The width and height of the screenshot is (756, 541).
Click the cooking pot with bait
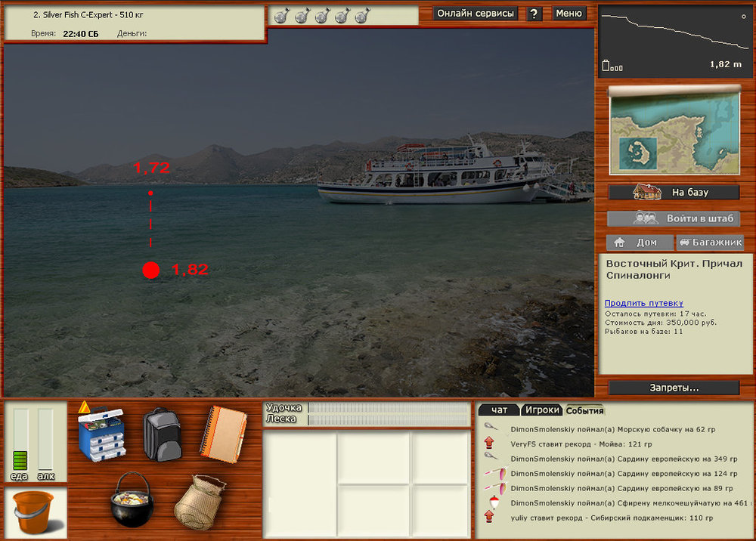point(132,499)
